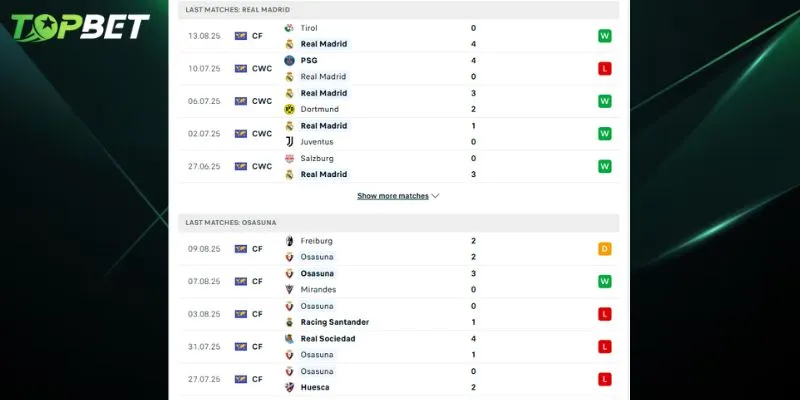Click the PSG team crest icon
This screenshot has height=400, width=800.
tap(289, 60)
